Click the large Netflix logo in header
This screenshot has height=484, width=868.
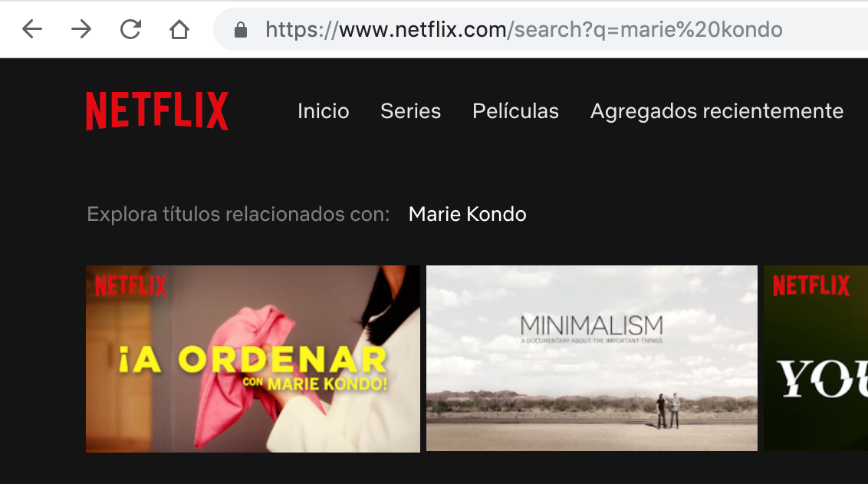(157, 110)
